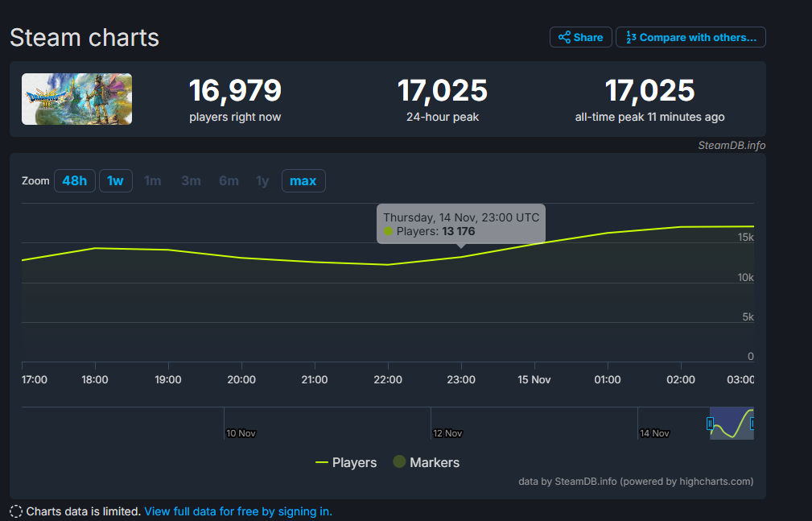Select the 48h zoom range

75,181
